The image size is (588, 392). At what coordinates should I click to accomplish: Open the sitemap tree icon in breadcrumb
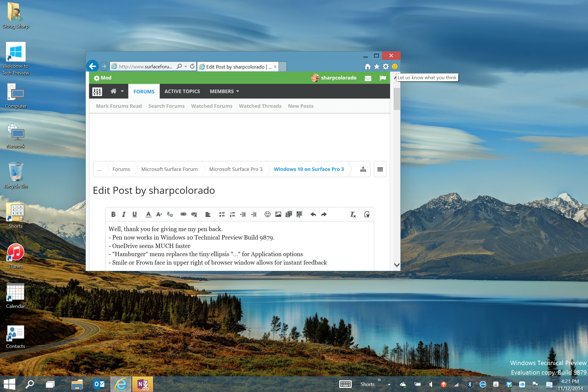click(x=363, y=169)
